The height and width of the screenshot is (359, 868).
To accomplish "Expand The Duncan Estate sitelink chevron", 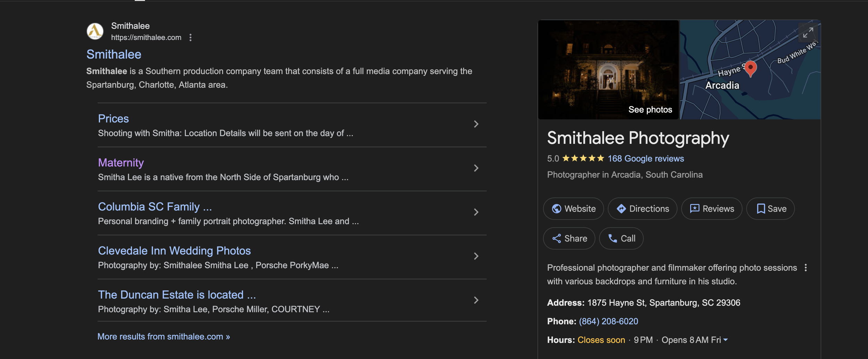I will (476, 300).
